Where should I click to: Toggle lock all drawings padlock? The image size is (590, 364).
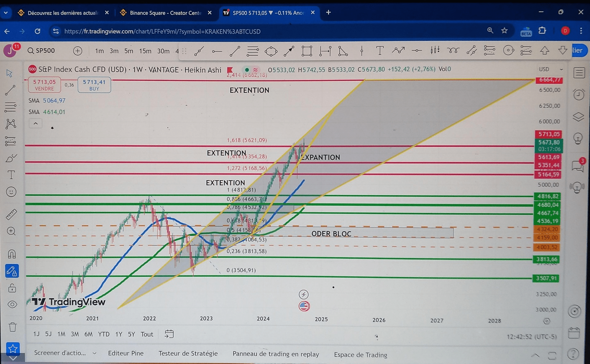click(12, 288)
